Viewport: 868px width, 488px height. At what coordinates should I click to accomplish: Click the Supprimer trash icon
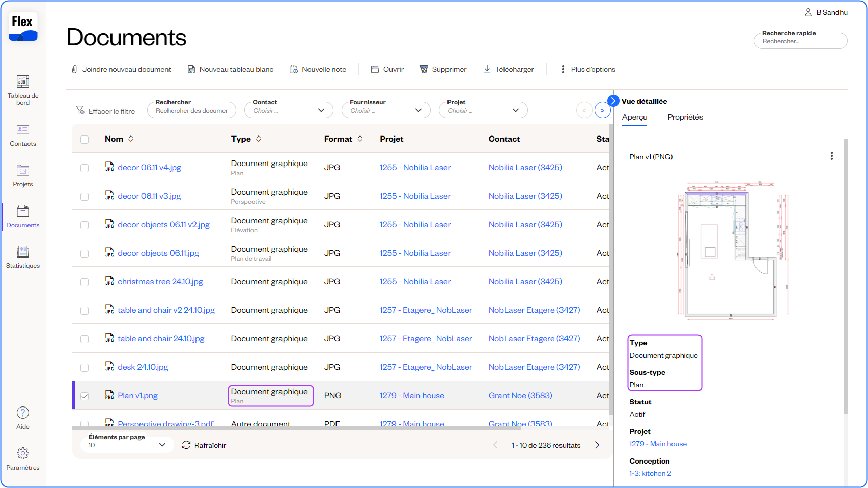424,69
